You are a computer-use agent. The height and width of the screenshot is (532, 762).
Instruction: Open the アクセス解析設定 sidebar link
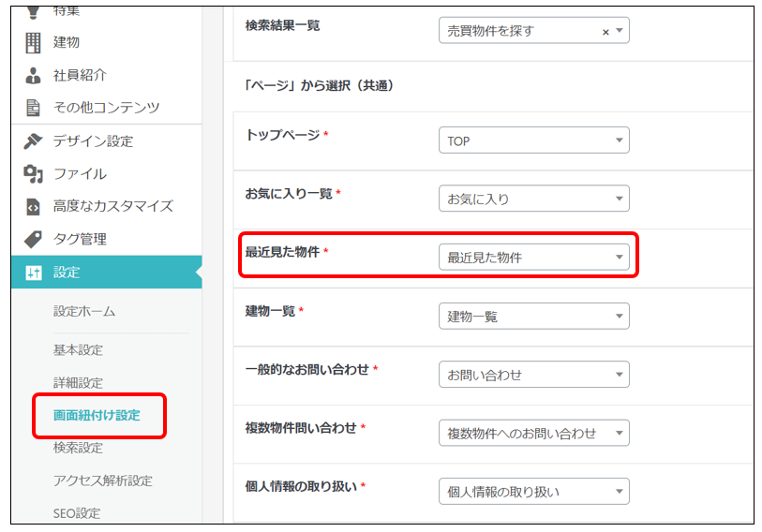coord(102,480)
